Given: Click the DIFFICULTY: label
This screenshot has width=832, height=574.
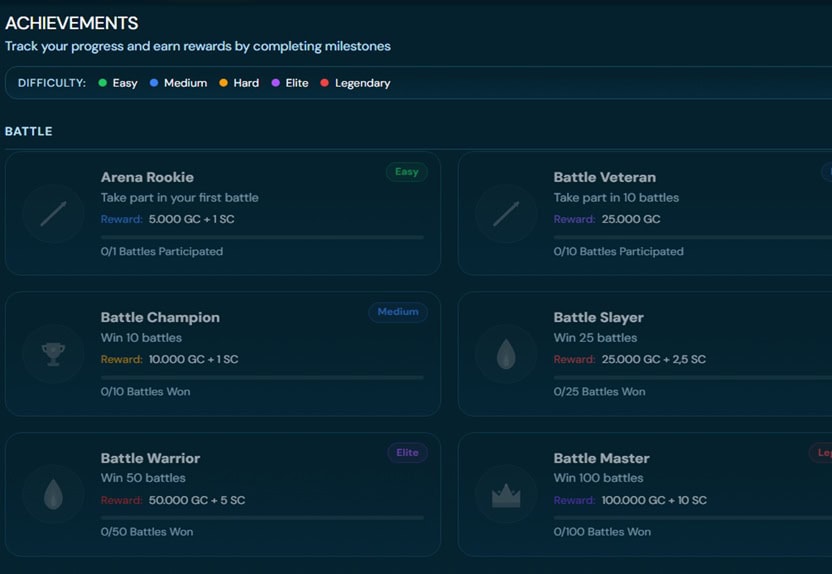Looking at the screenshot, I should 52,83.
